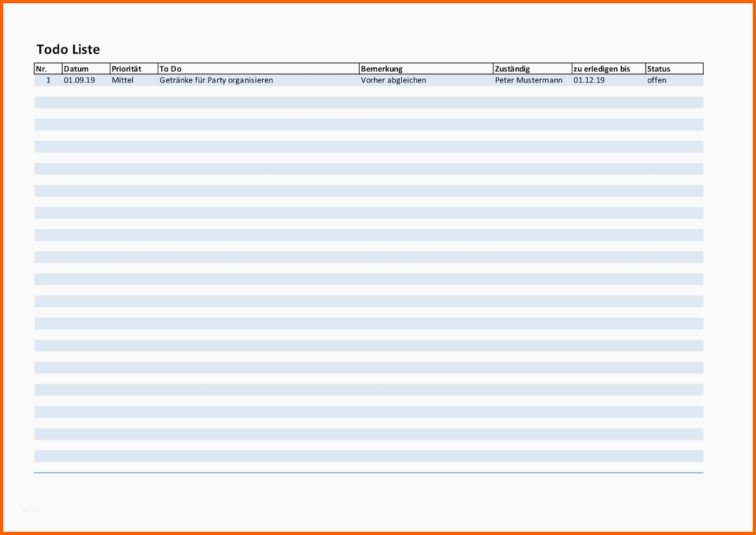Select the "zu erledigen bis" column header

click(x=609, y=68)
